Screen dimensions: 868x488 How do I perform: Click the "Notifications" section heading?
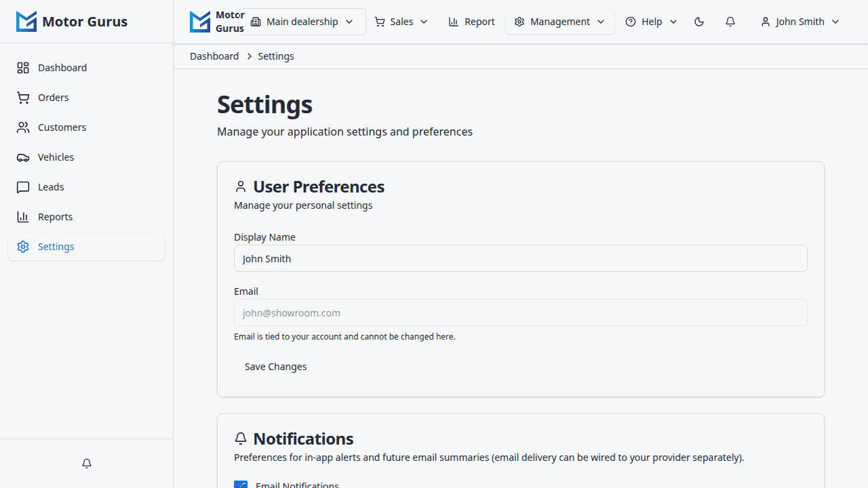[x=303, y=439]
